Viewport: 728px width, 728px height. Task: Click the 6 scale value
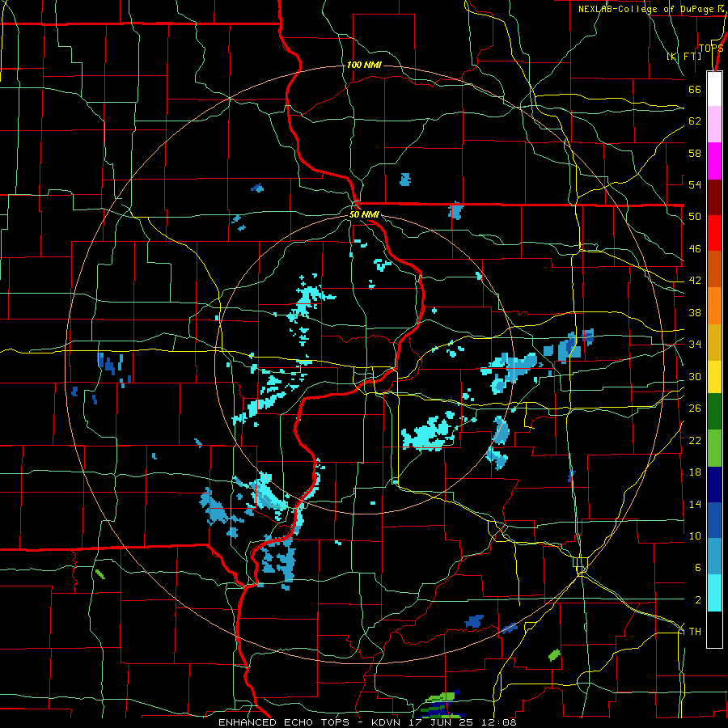[x=698, y=568]
